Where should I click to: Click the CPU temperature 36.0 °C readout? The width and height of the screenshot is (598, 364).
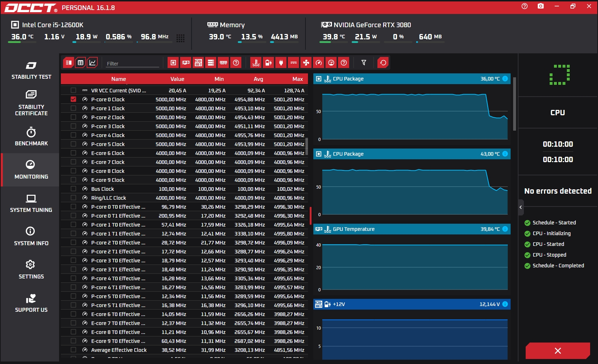pos(22,37)
